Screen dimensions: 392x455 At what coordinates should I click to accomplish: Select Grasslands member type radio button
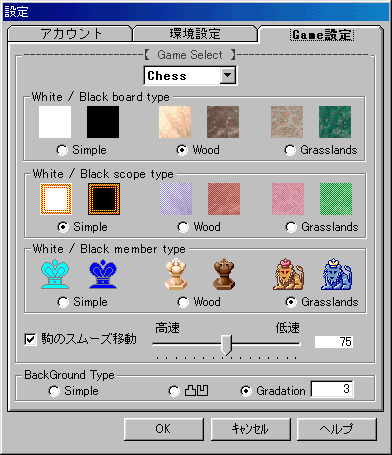[x=291, y=302]
